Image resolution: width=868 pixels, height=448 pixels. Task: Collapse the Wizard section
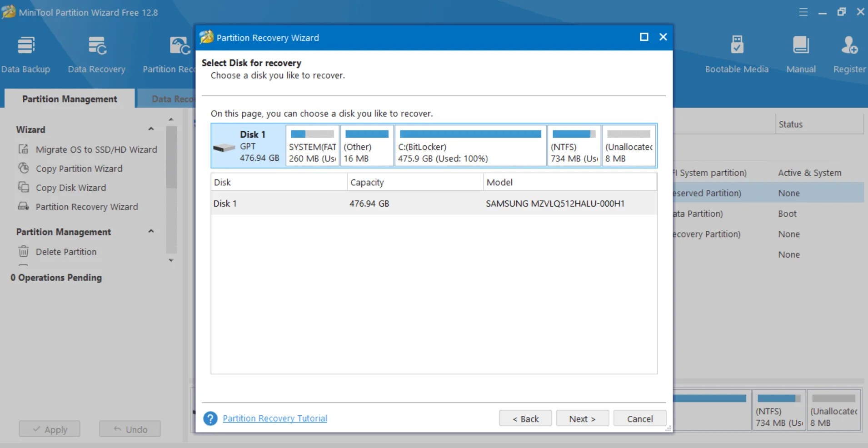[150, 129]
